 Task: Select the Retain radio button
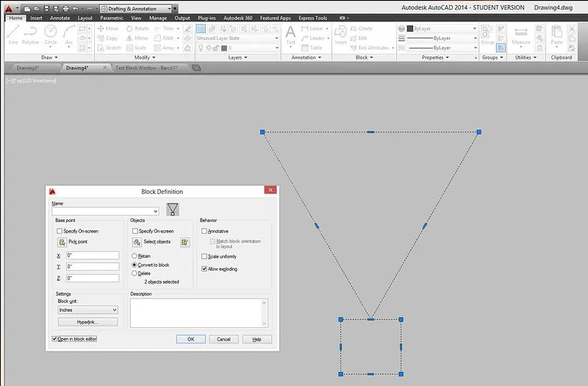click(134, 257)
